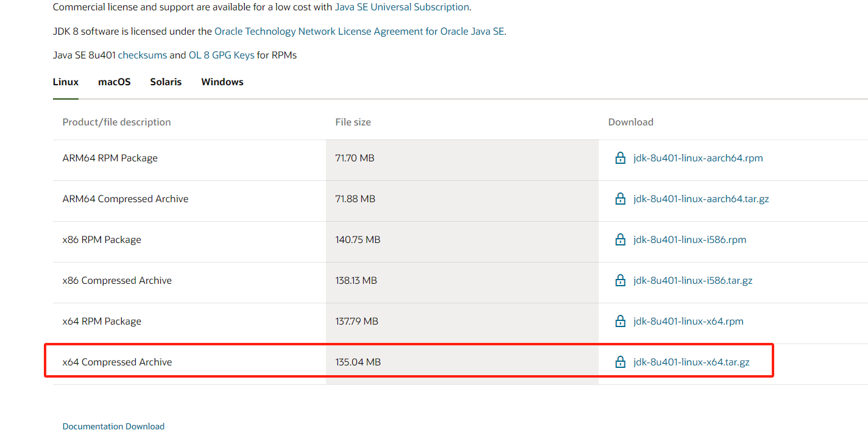Open the Java SE Universal Subscription link

point(402,7)
